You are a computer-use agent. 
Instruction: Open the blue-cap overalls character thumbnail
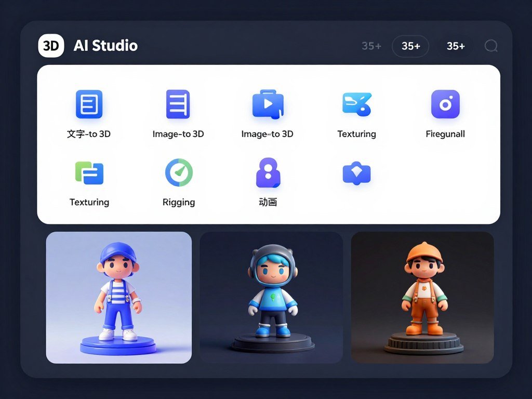click(x=119, y=298)
